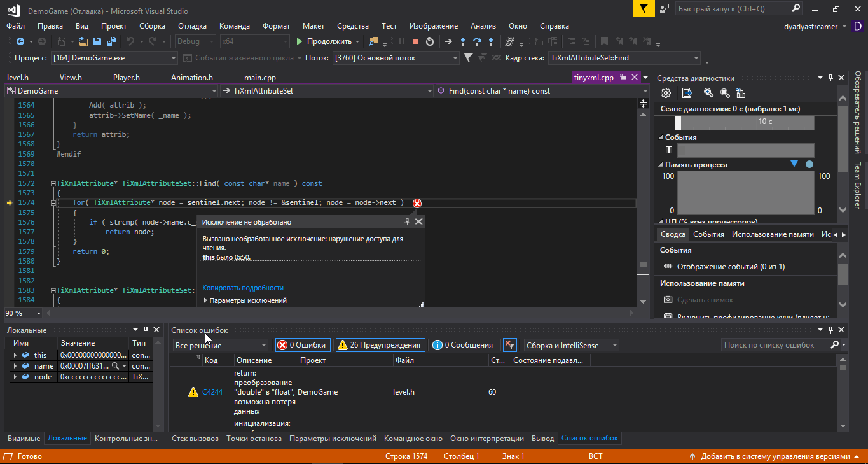Expand the 'this' variable in locals
Screen dimensions: 868x464
pyautogui.click(x=15, y=355)
